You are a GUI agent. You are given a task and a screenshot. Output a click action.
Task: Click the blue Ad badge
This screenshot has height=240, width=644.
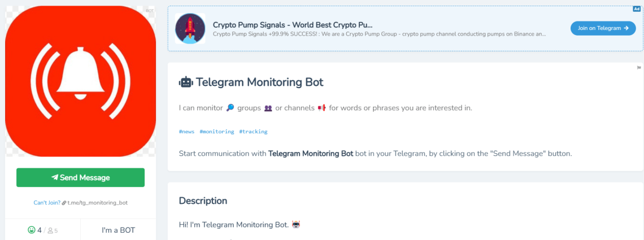click(x=637, y=9)
